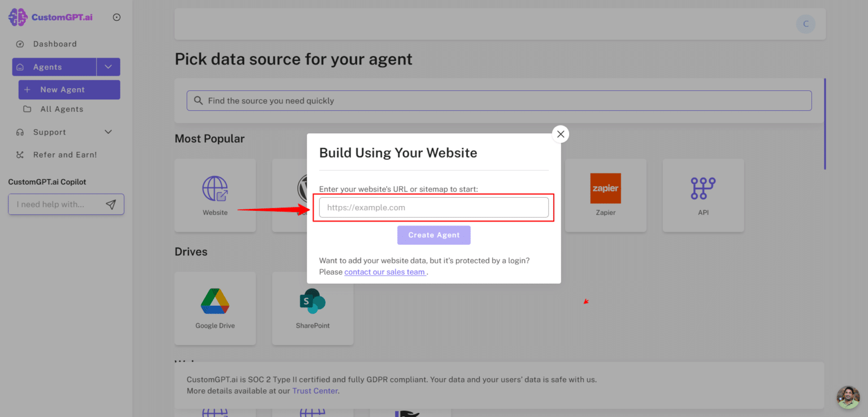Send Copilot message with paper plane icon
Screen dimensions: 868x417
[x=111, y=205]
